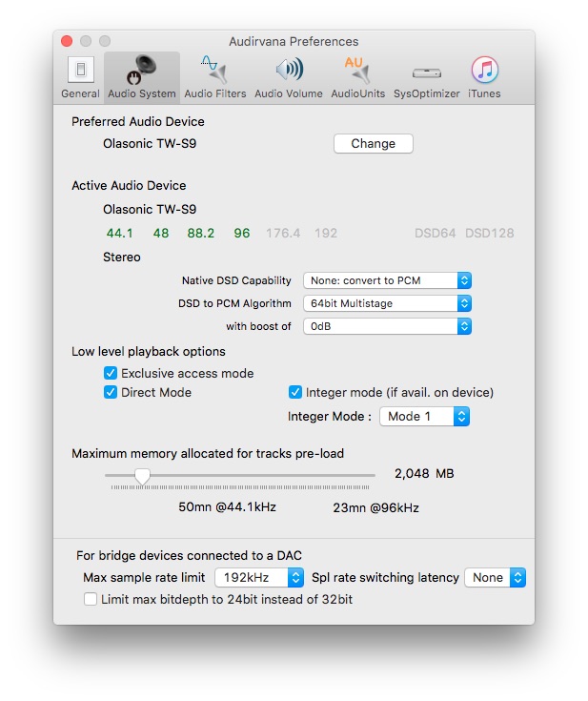Select the Audio System speaker icon
The width and height of the screenshot is (588, 701).
tap(142, 71)
